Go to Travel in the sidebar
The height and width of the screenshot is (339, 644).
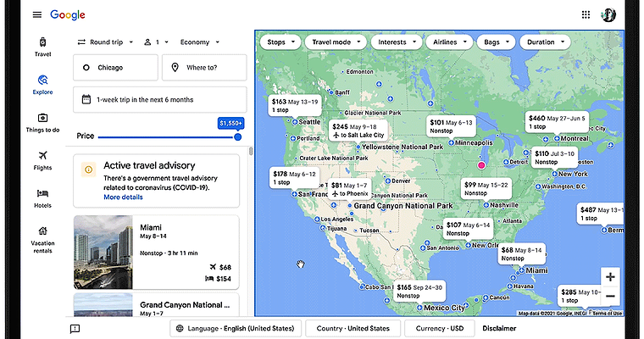(42, 47)
